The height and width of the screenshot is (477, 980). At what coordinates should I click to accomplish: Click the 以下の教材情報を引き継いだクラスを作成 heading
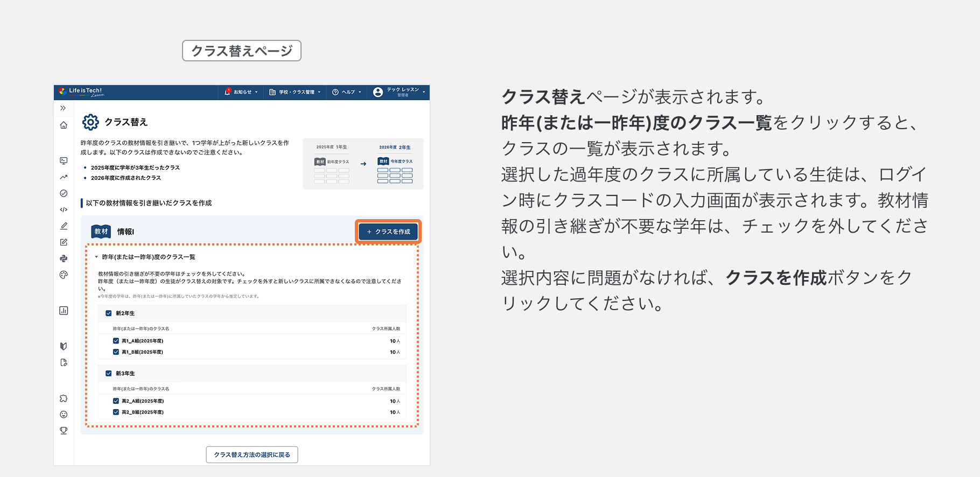(149, 203)
